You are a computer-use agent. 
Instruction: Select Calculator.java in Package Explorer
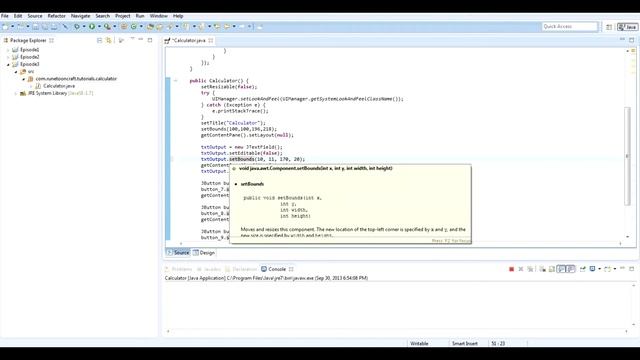coord(59,86)
